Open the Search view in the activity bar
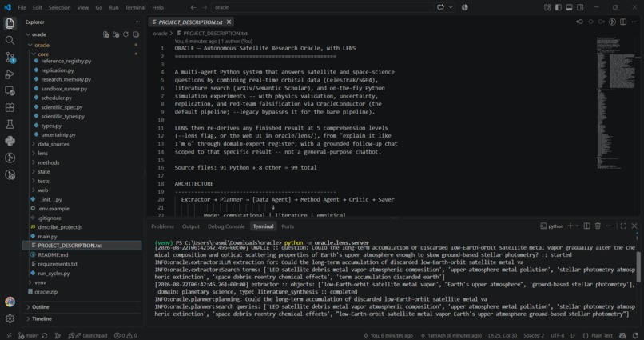Image resolution: width=644 pixels, height=340 pixels. click(x=10, y=40)
